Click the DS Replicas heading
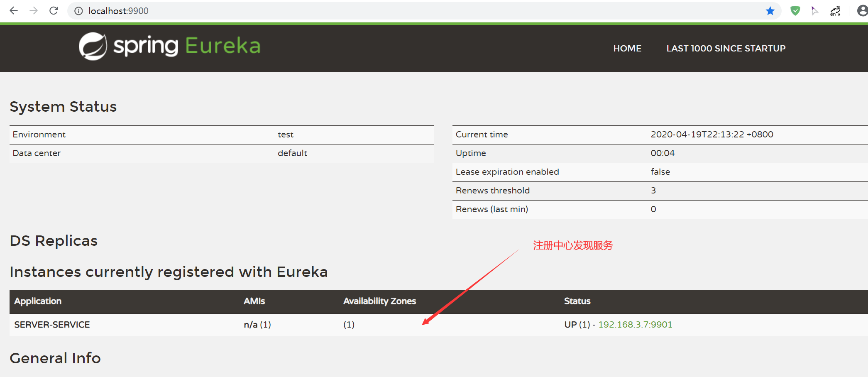The height and width of the screenshot is (377, 868). pos(54,241)
